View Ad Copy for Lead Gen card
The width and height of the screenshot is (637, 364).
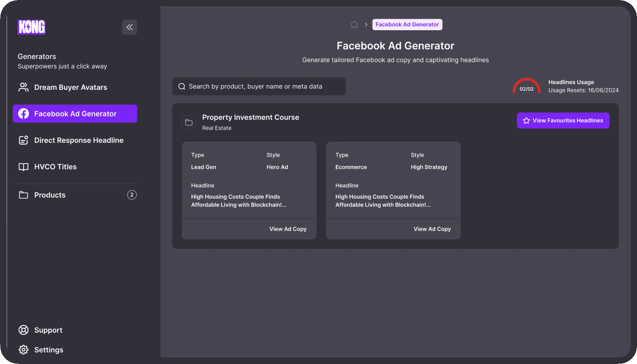(288, 229)
